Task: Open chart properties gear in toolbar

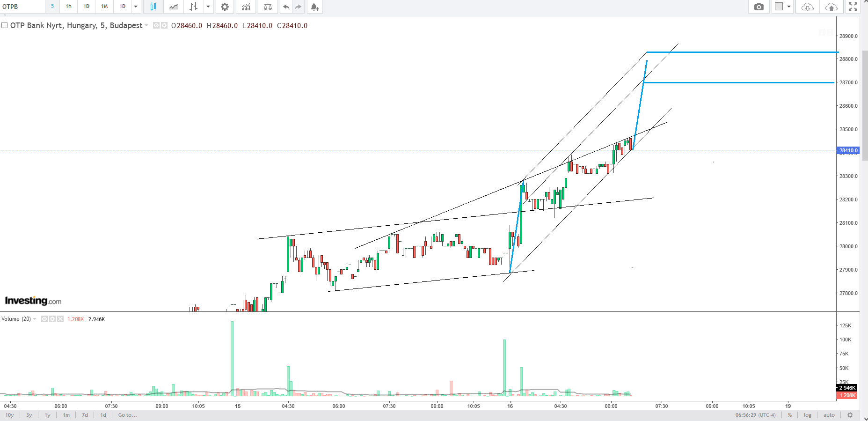Action: coord(225,7)
